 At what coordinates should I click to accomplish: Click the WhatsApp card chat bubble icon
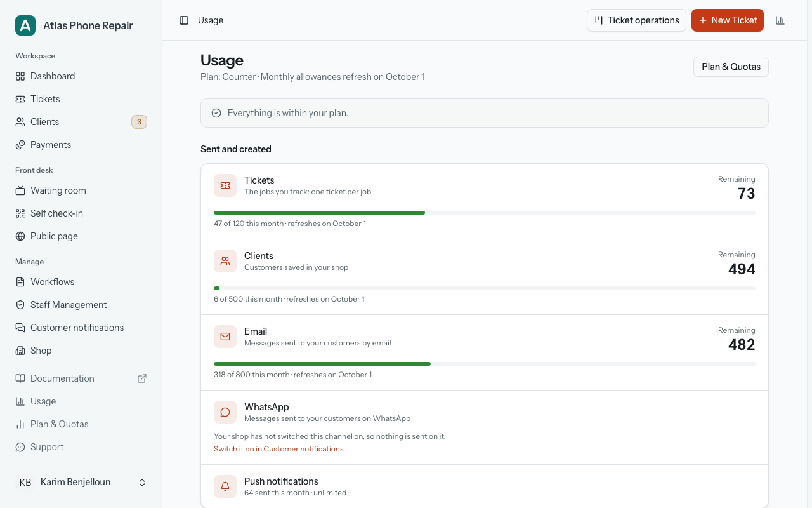(x=225, y=412)
